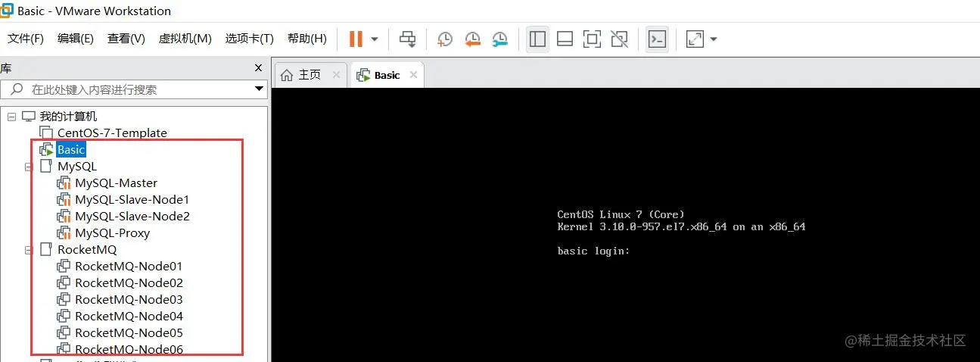Screen dimensions: 980x362
Task: Select the RocketMQ-Node02 VM
Action: pyautogui.click(x=129, y=283)
